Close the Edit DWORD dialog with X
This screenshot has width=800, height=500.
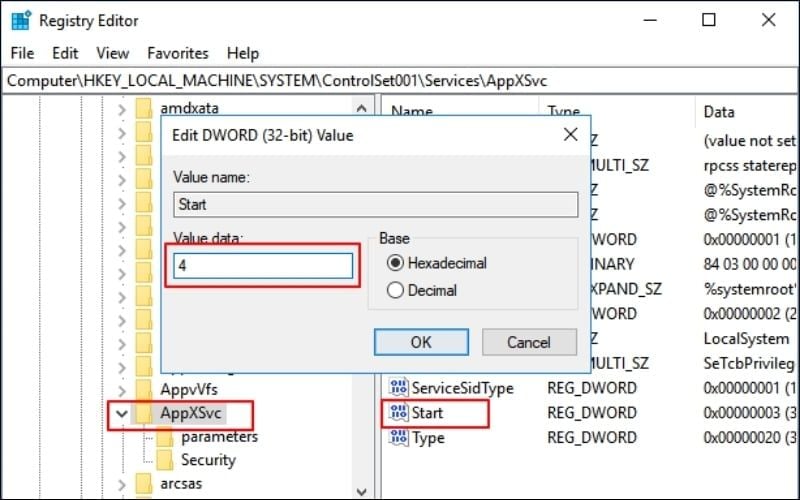click(570, 134)
